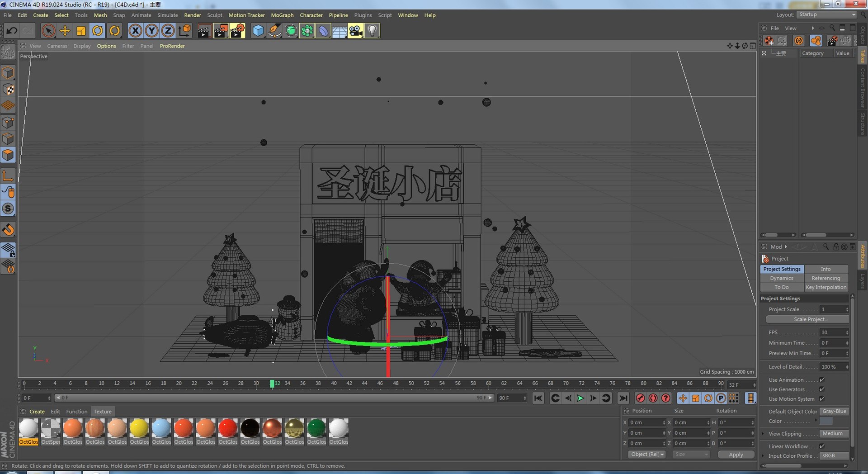868x474 pixels.
Task: Open the Simulate menu
Action: 167,15
